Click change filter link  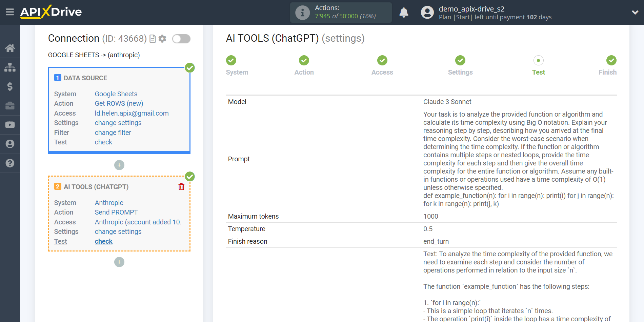point(113,133)
